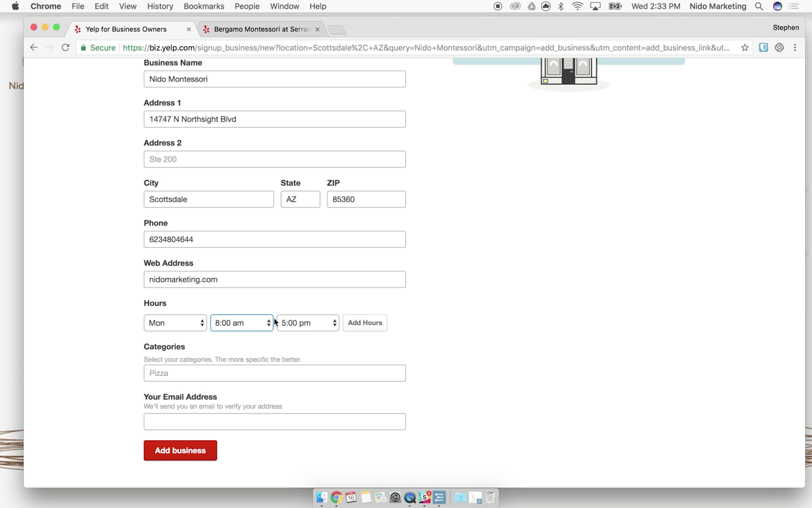This screenshot has width=812, height=508.
Task: Launch QuickTime Player from the dock
Action: click(410, 498)
